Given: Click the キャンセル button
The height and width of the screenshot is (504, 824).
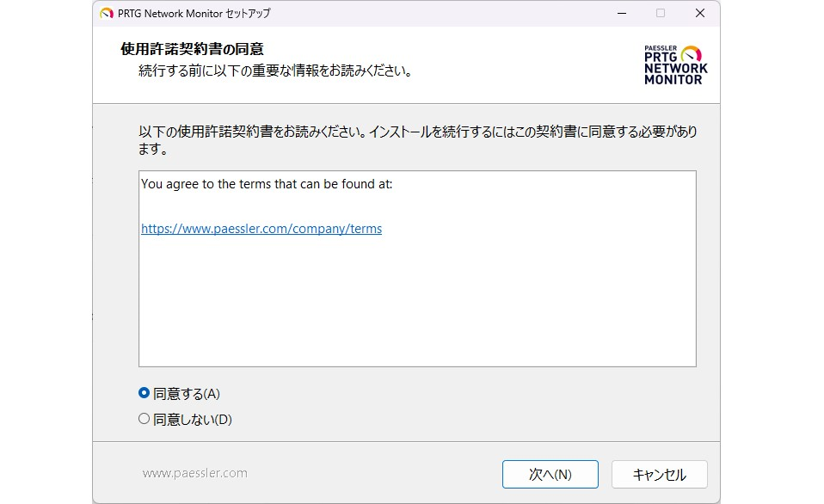Looking at the screenshot, I should coord(659,474).
